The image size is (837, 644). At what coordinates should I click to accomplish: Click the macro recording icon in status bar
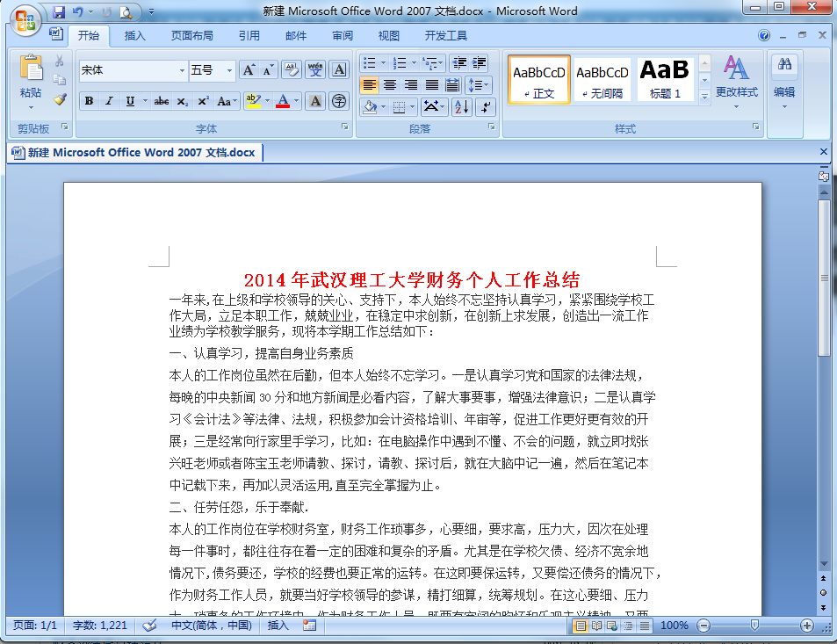[x=309, y=626]
